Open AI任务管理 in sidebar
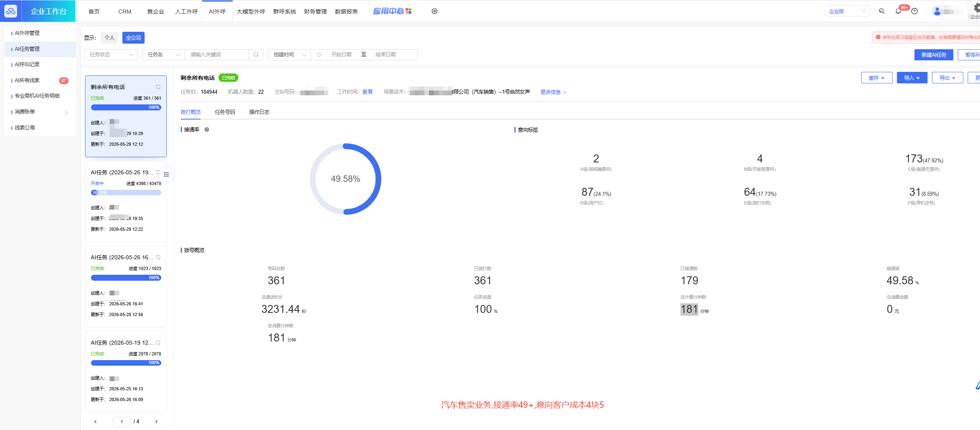 pos(40,49)
